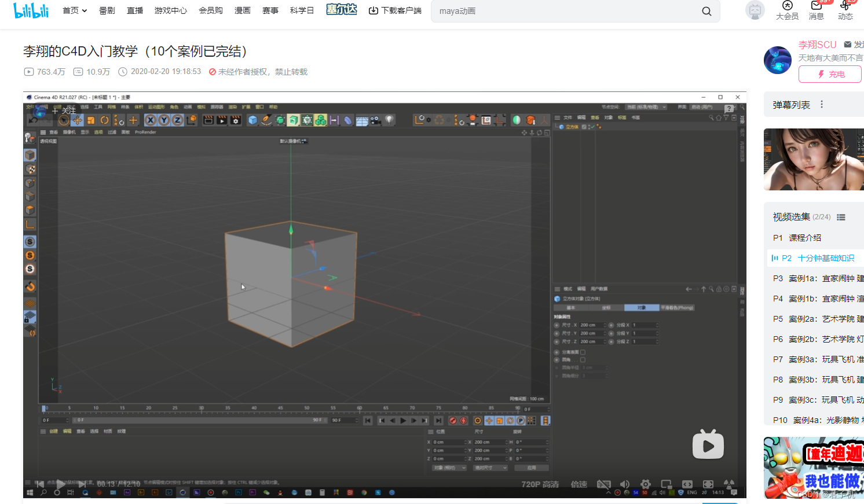Viewport: 864px width, 504px height.
Task: Toggle the C4D X-axis lock
Action: (x=151, y=120)
